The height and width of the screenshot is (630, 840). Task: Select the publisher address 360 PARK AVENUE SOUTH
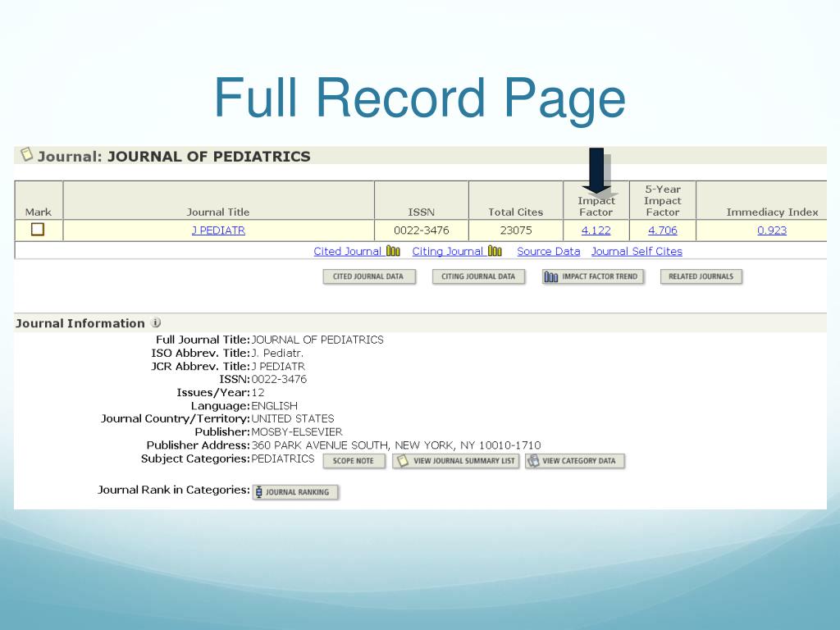click(x=320, y=445)
